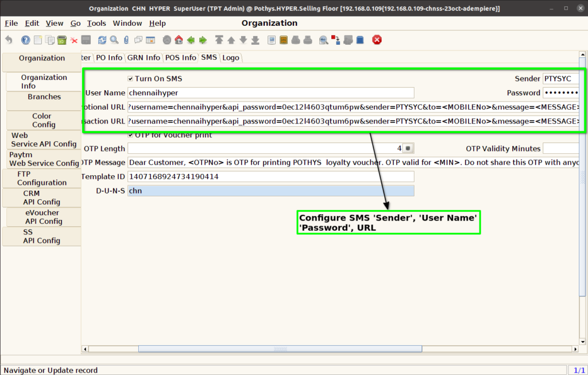Open the Chat speech bubbles icon

pos(138,40)
